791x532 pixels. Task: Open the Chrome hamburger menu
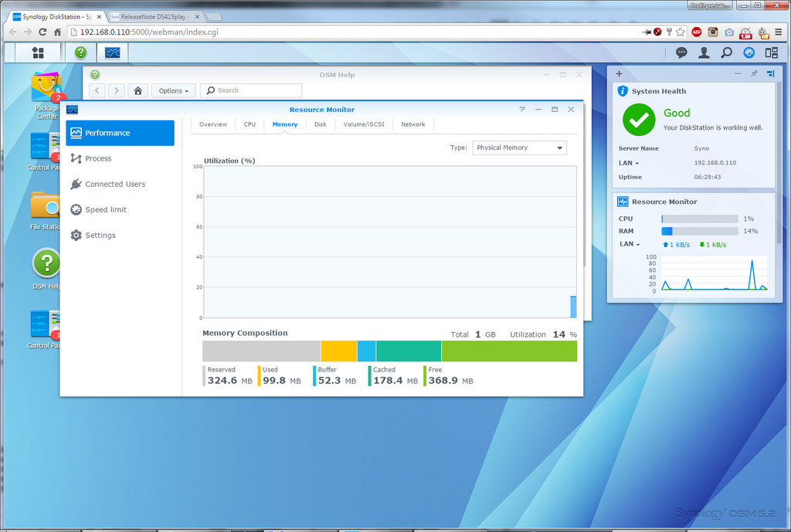[779, 32]
